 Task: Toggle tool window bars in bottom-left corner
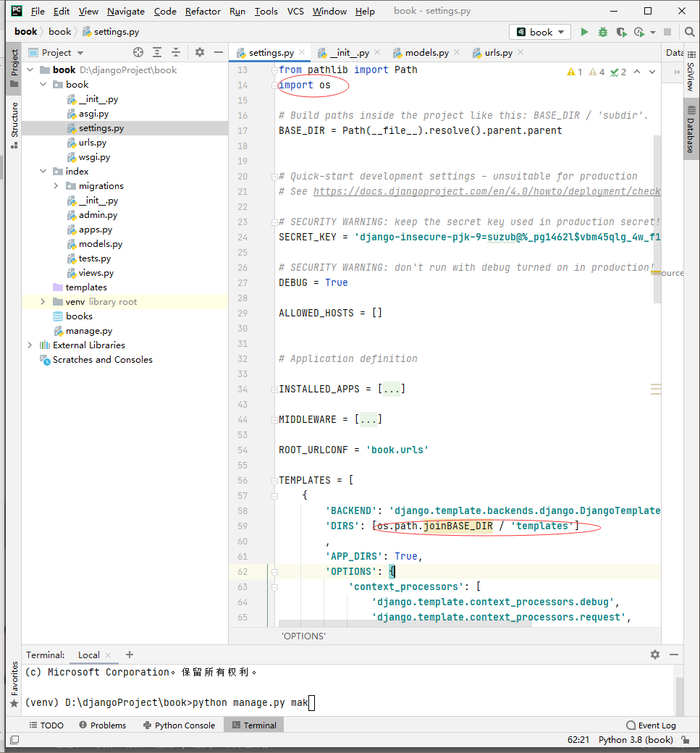click(x=14, y=740)
